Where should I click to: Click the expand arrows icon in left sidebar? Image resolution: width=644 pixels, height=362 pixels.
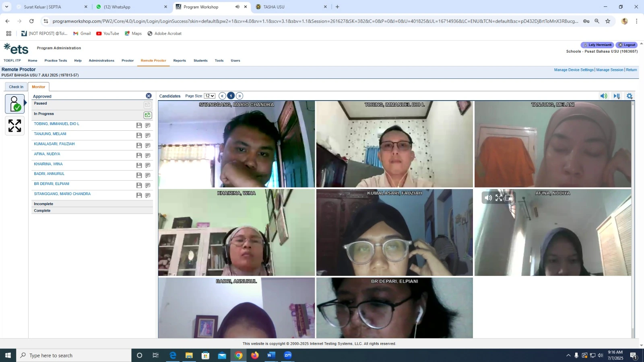pyautogui.click(x=15, y=125)
